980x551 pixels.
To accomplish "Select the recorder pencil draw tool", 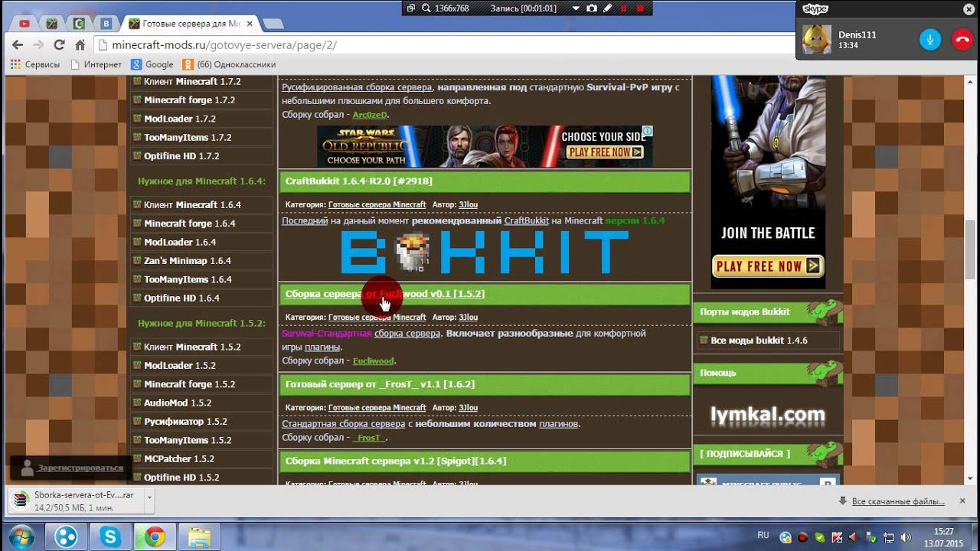I will 608,8.
